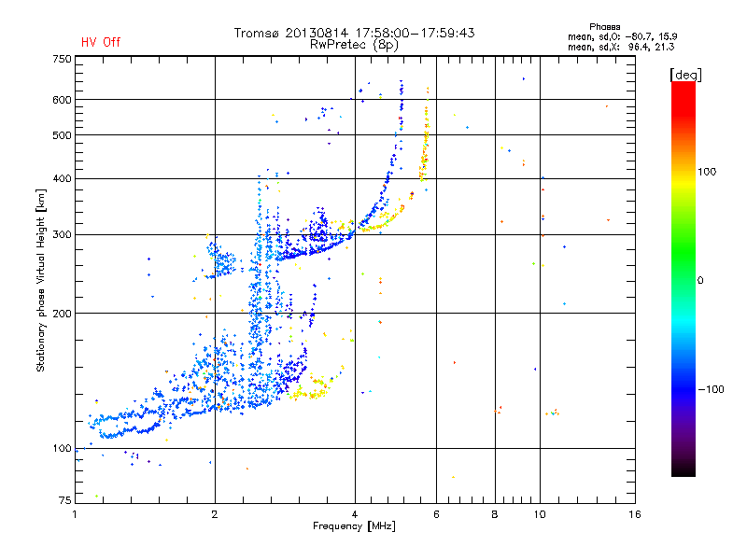The width and height of the screenshot is (747, 560).
Task: Click y-axis tick label '400'
Action: coord(63,178)
